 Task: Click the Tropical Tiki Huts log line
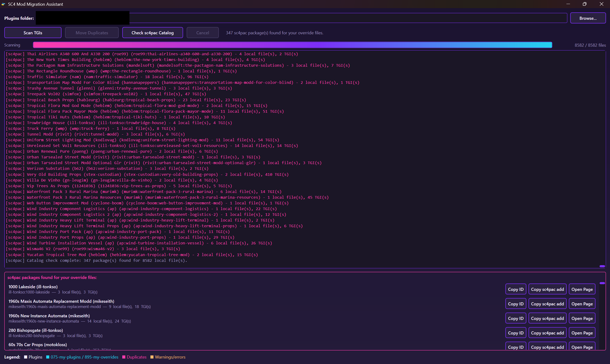tap(115, 117)
